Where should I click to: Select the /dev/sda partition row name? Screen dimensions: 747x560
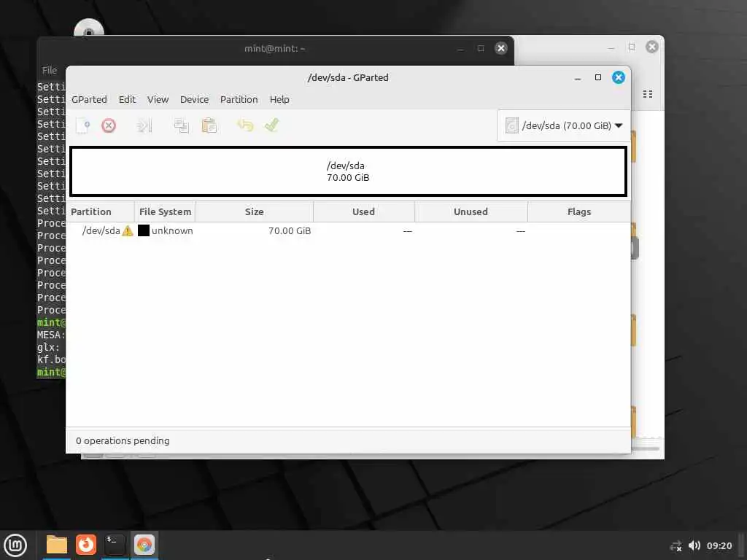click(x=101, y=231)
